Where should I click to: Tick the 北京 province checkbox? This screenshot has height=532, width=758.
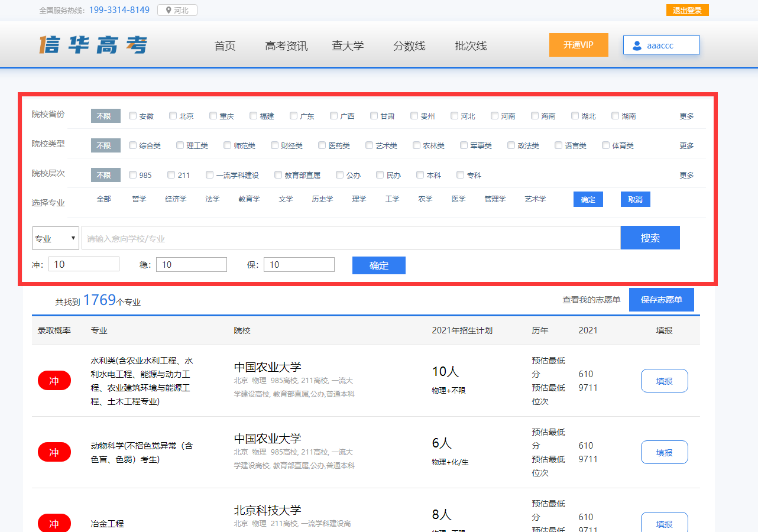pos(173,116)
